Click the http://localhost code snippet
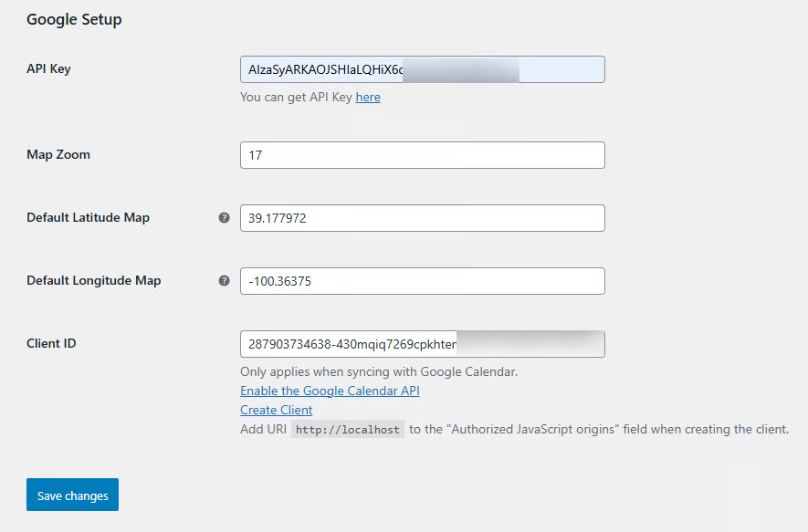This screenshot has width=808, height=532. click(x=348, y=430)
